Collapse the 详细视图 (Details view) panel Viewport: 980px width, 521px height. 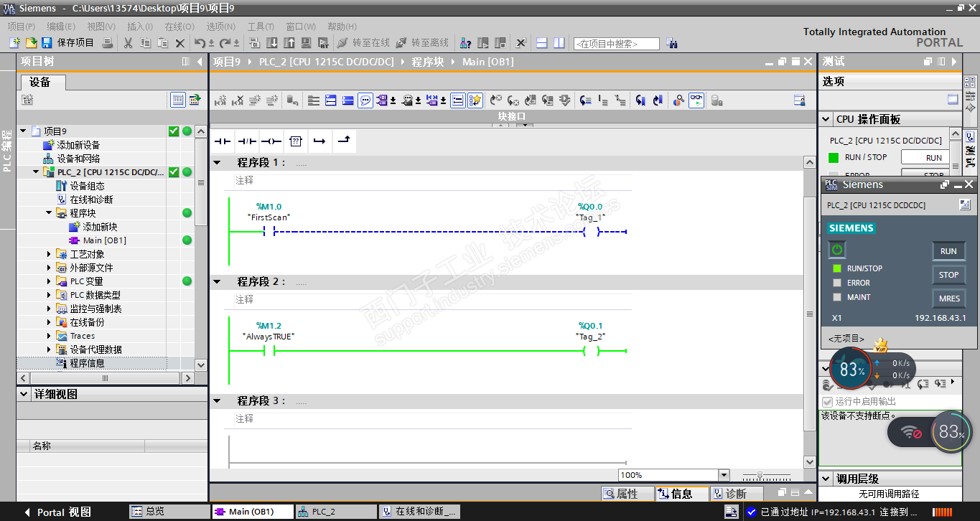point(24,395)
